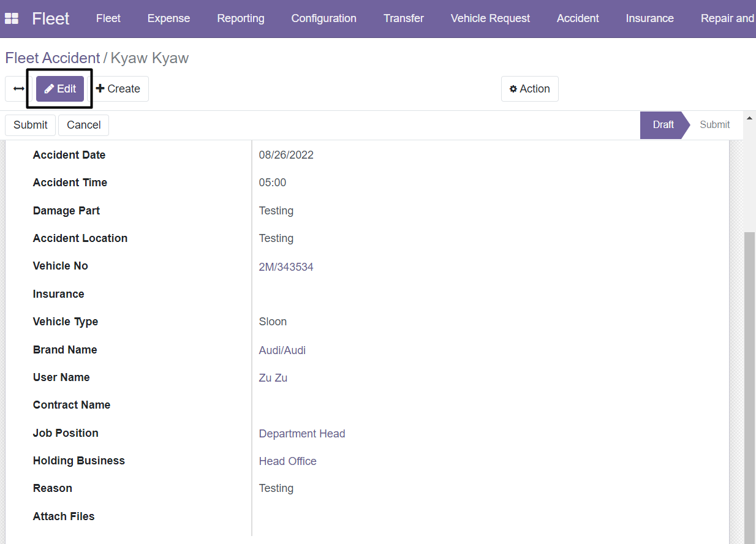Click the Kyaw Kyaw breadcrumb title
The width and height of the screenshot is (756, 544).
pyautogui.click(x=149, y=58)
